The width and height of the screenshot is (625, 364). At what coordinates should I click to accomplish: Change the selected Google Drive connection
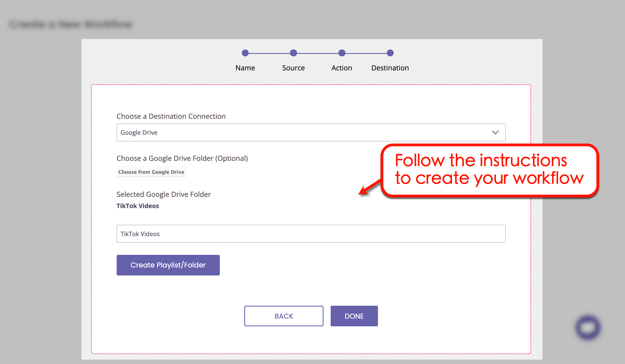[x=311, y=132]
